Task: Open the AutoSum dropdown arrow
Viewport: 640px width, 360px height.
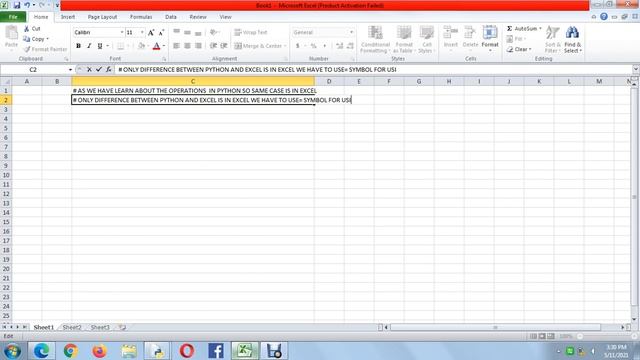Action: [x=540, y=29]
